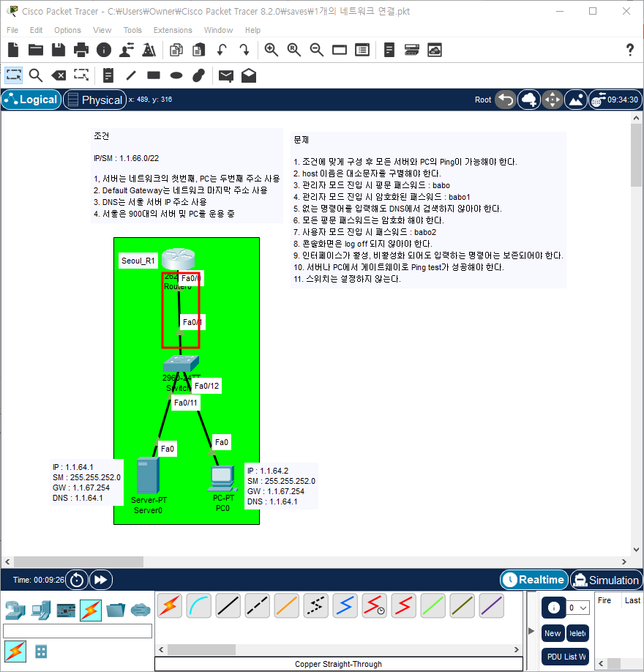The height and width of the screenshot is (672, 644).
Task: Select the Draw Rectangle tool
Action: click(154, 75)
